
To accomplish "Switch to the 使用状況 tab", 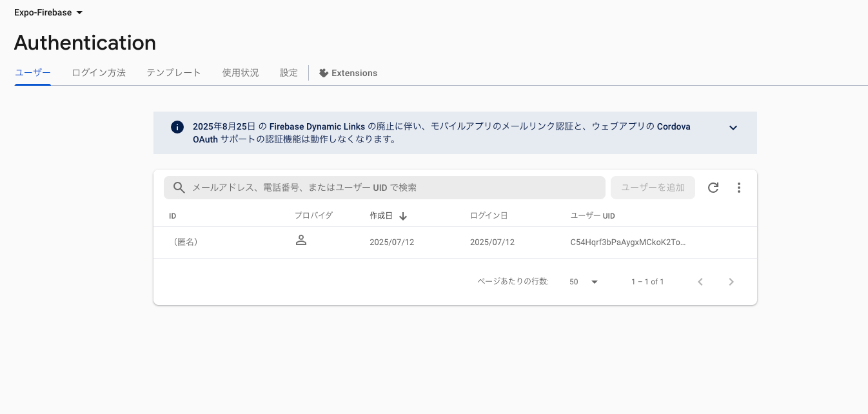I will tap(241, 73).
